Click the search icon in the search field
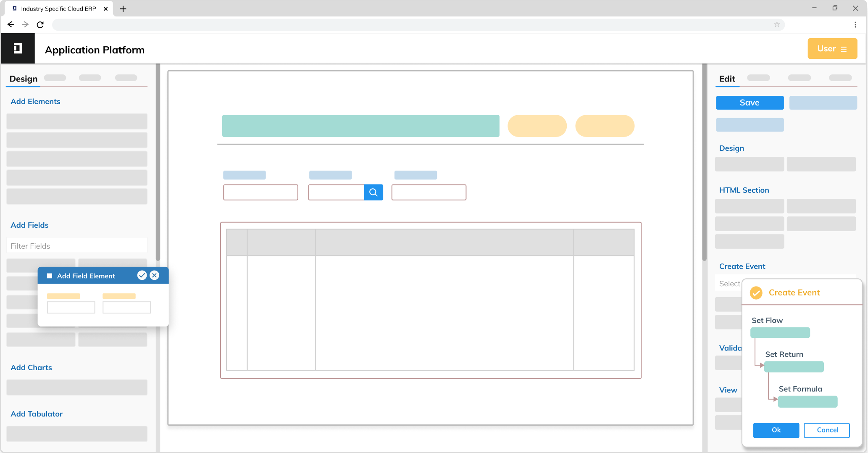 pos(373,192)
